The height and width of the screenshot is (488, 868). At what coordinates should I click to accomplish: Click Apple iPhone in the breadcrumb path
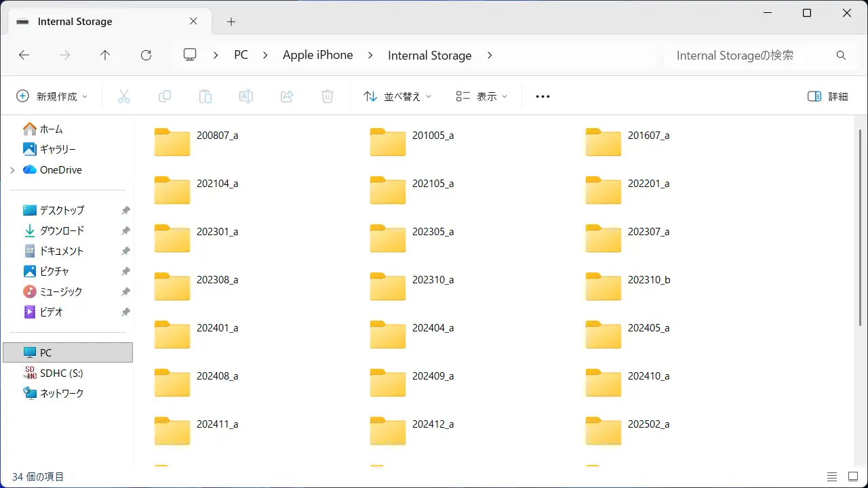tap(317, 56)
